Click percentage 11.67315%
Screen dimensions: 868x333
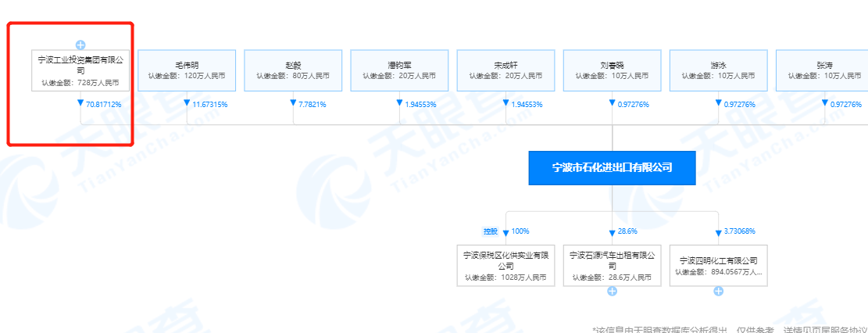(x=209, y=104)
